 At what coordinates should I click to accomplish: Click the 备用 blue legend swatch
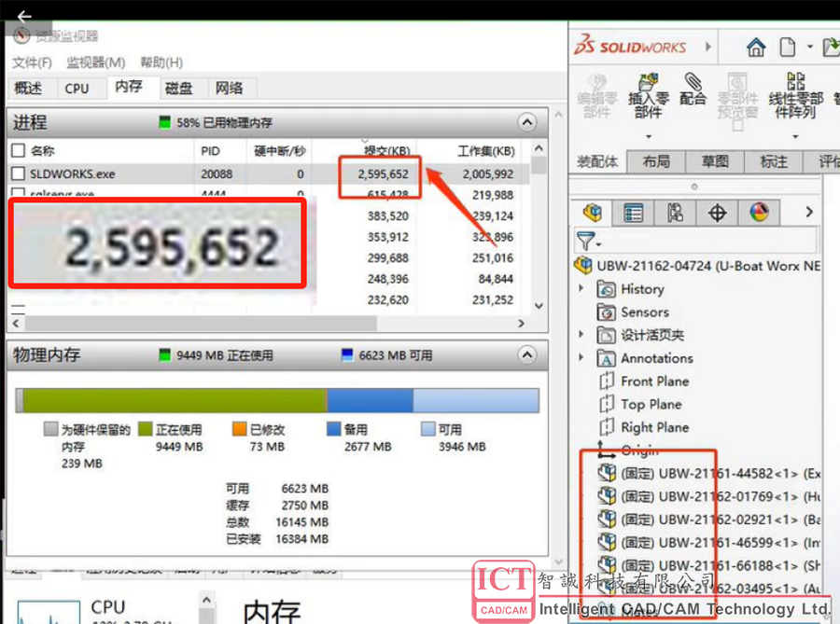334,429
